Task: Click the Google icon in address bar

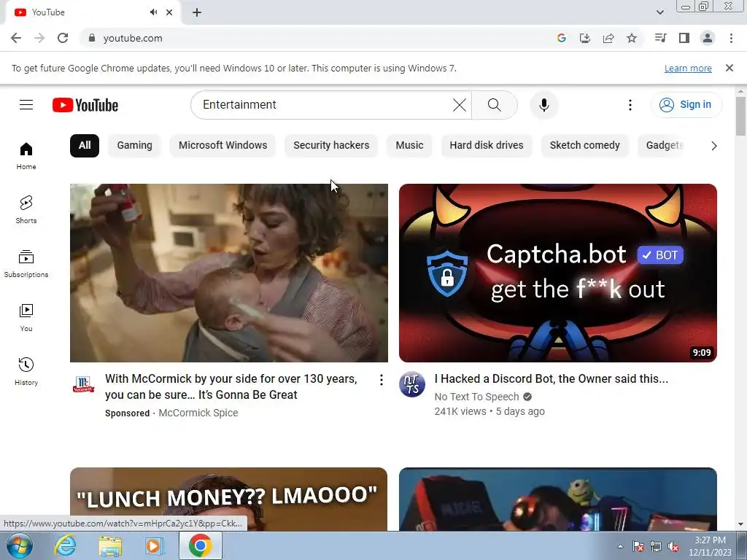Action: pyautogui.click(x=562, y=38)
